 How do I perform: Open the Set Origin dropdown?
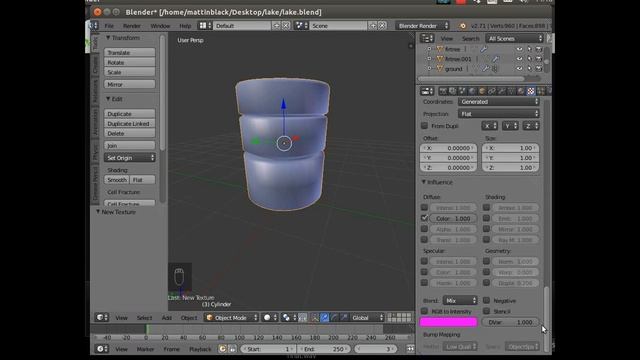(x=129, y=158)
